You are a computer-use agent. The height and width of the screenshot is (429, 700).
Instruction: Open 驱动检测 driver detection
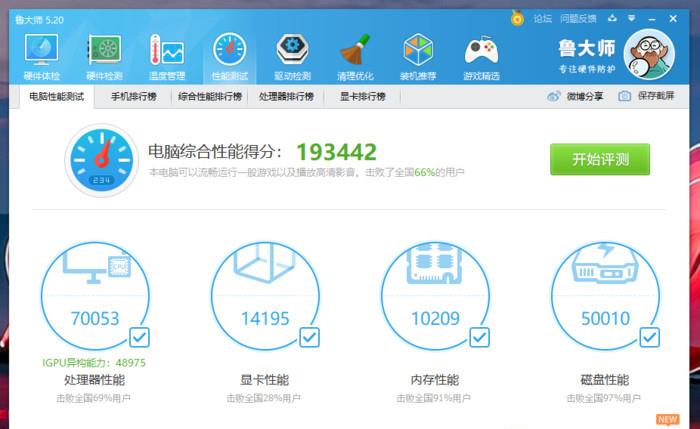tap(292, 53)
